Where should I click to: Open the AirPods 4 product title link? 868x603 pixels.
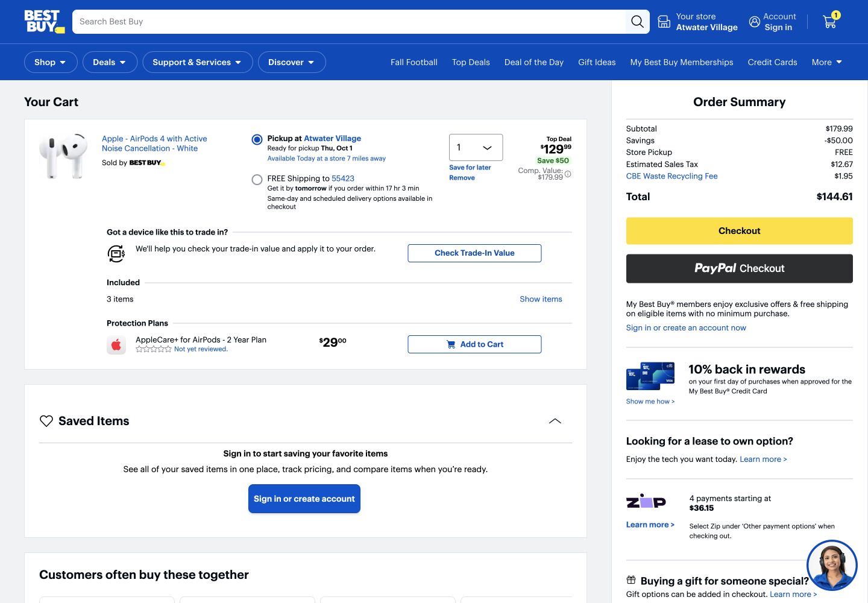(x=154, y=144)
